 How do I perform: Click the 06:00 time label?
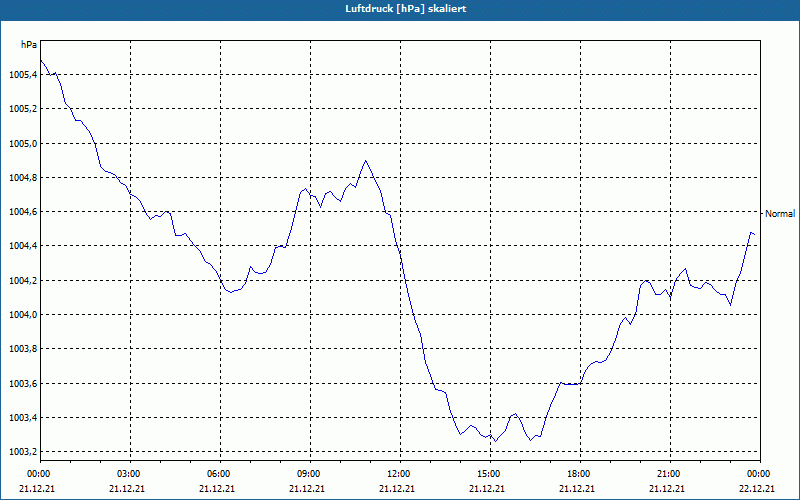click(x=220, y=474)
